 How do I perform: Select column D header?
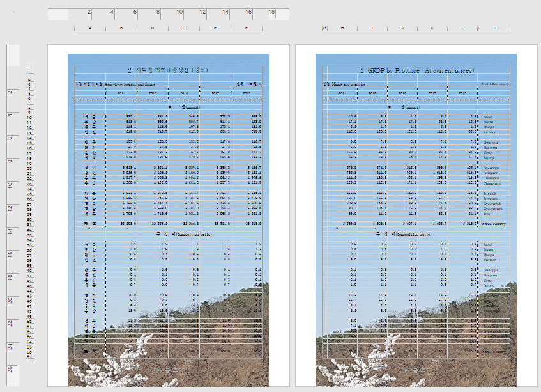[x=184, y=28]
